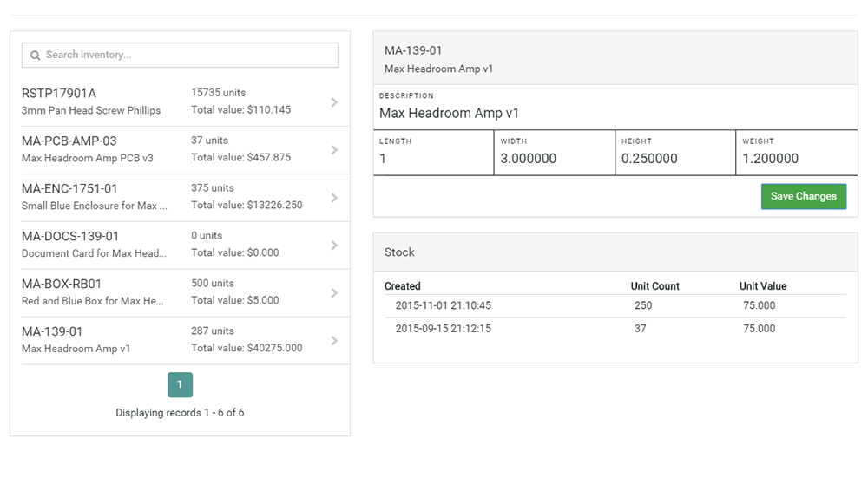Screen dimensions: 868x478
Task: Click arrow next to MA-139-01 list item
Action: 334,341
